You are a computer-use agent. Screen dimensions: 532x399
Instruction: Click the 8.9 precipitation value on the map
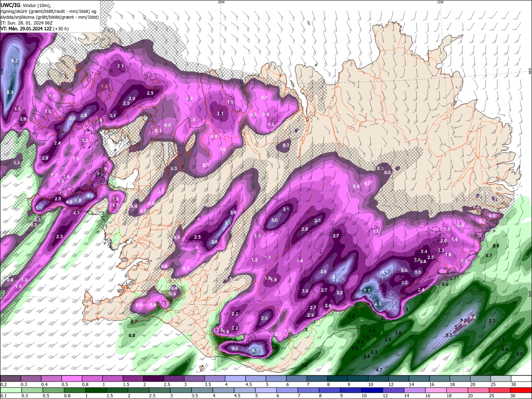[10, 92]
